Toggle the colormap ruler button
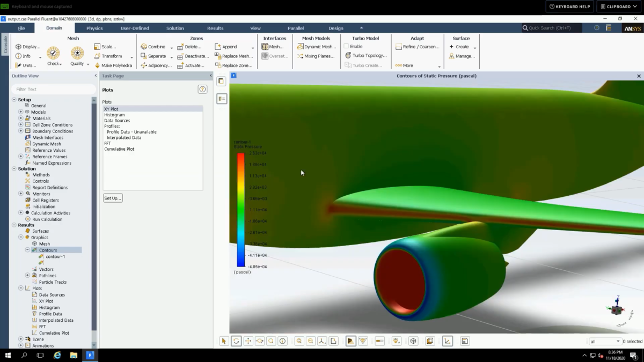This screenshot has width=644, height=362. coord(380,341)
